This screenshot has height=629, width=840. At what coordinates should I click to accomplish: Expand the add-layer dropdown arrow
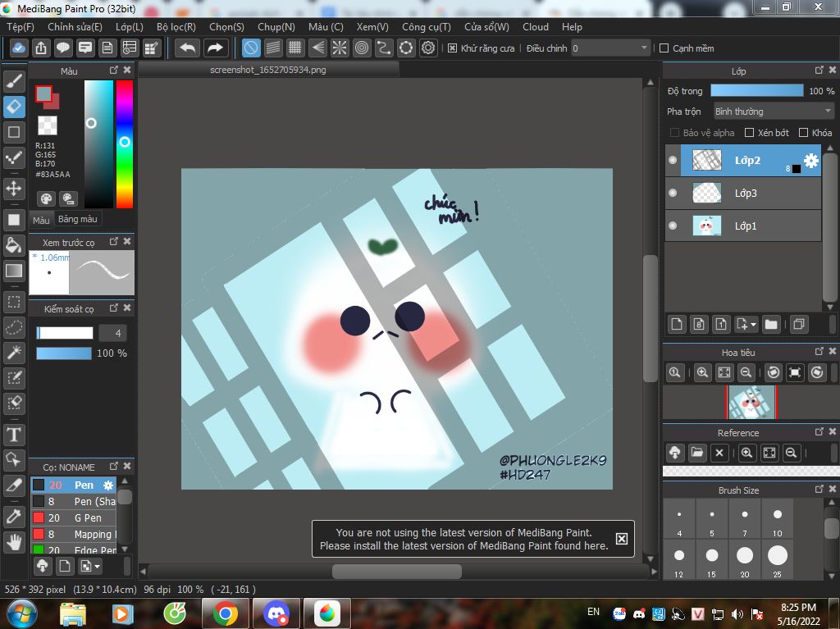point(753,324)
